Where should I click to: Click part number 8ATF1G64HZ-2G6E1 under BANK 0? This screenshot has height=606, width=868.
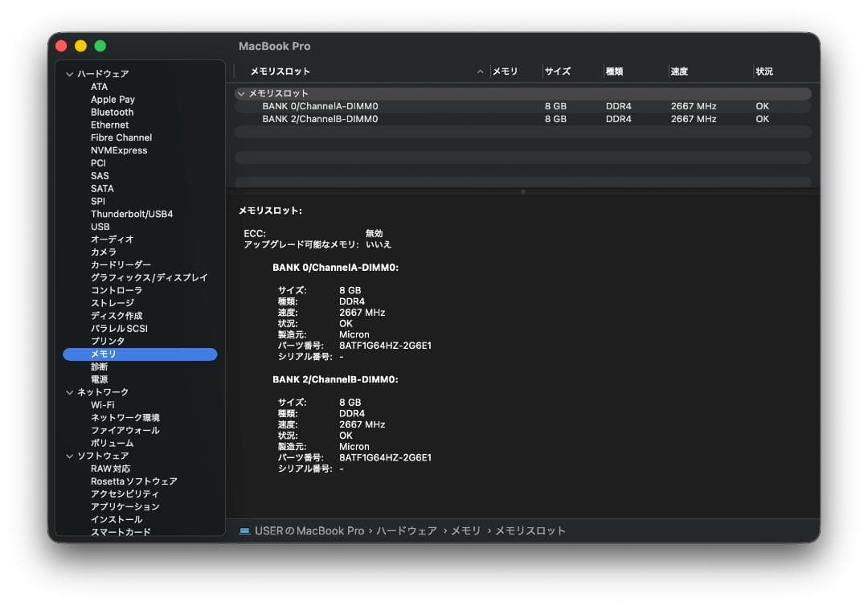(385, 346)
